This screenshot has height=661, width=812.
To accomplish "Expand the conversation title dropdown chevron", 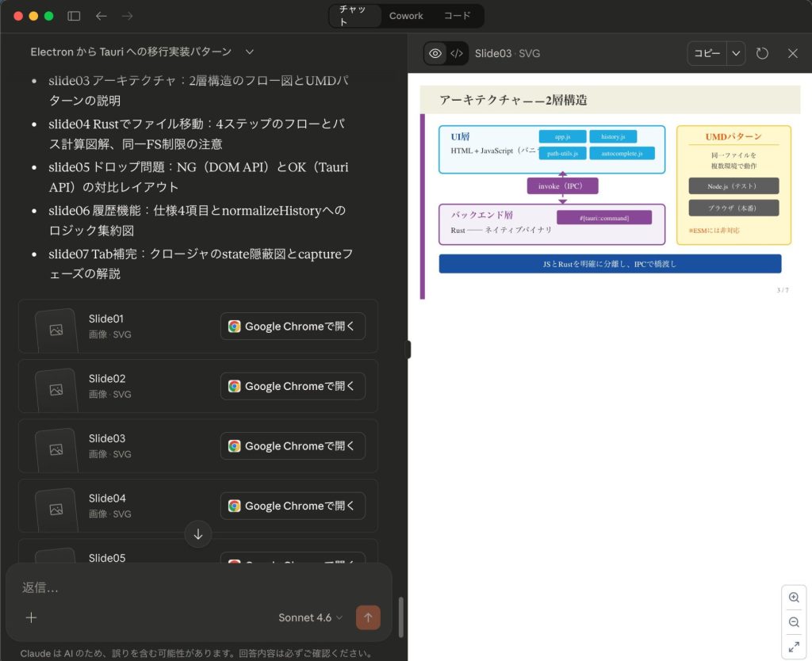I will [250, 52].
